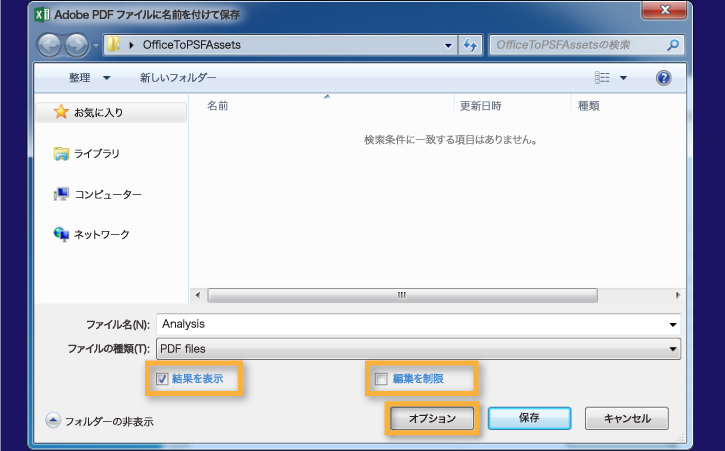Close the save dialog with X
This screenshot has width=725, height=451.
[x=665, y=10]
